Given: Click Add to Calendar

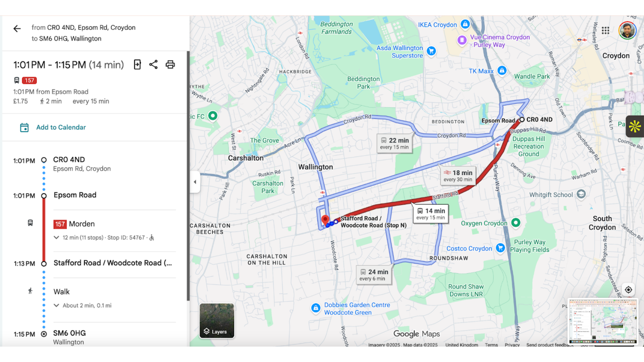Looking at the screenshot, I should tap(61, 127).
